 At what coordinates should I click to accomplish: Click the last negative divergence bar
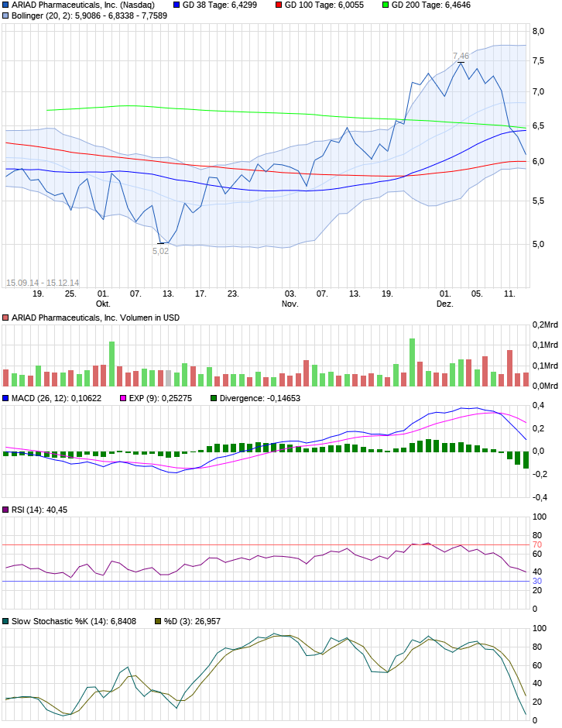[x=526, y=459]
